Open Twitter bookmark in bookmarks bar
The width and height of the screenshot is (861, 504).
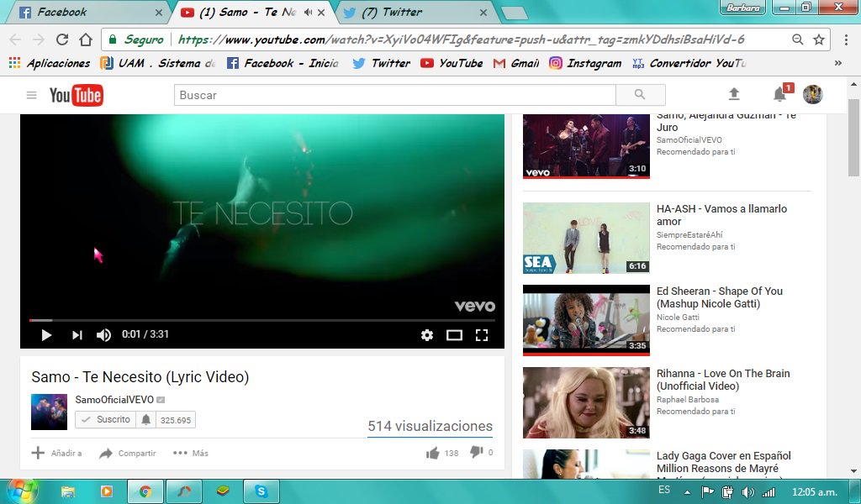pyautogui.click(x=382, y=63)
